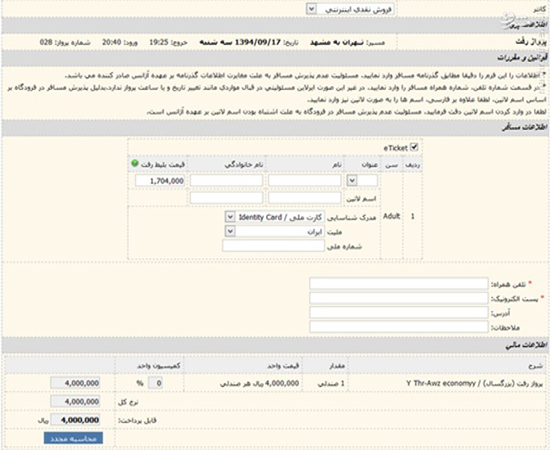The width and height of the screenshot is (550, 450).
Task: Click the Latin first name field
Action: (x=304, y=198)
